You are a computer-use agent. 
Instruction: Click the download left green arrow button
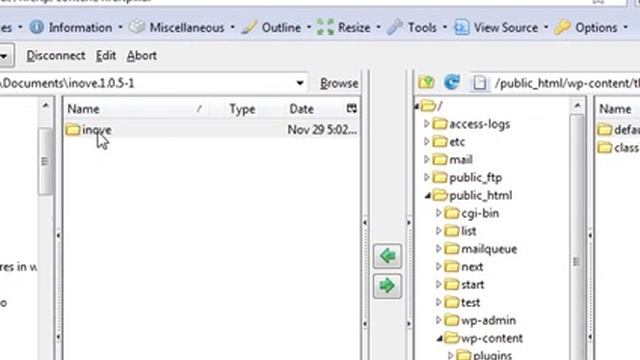click(x=387, y=256)
